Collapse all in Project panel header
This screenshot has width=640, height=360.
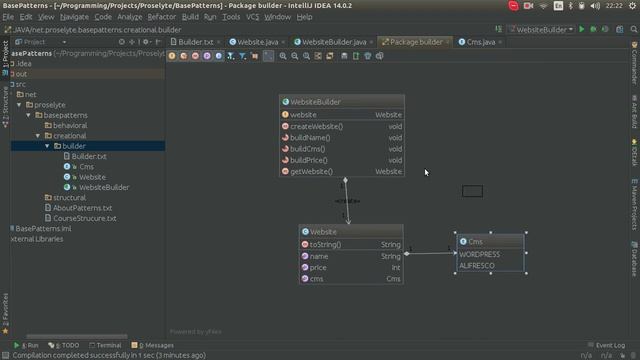pyautogui.click(x=132, y=42)
